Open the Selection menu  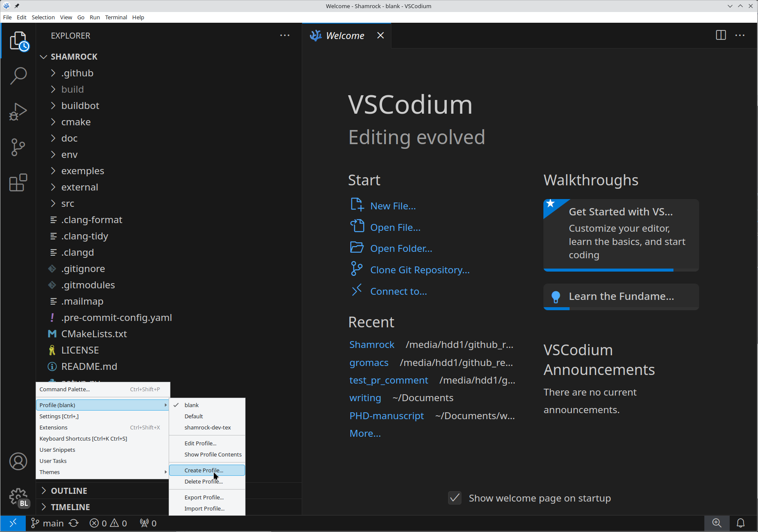pos(43,17)
